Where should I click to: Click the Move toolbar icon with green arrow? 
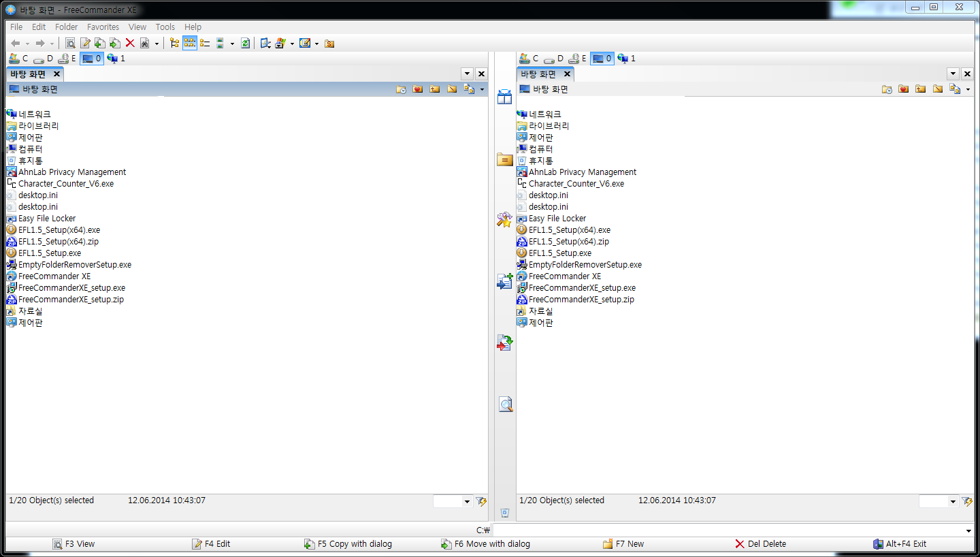click(115, 43)
